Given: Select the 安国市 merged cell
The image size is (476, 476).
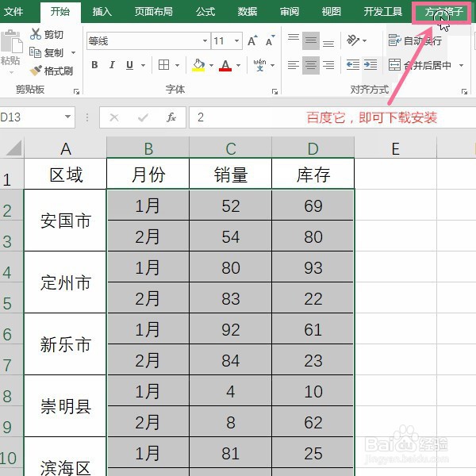Looking at the screenshot, I should pyautogui.click(x=65, y=221).
